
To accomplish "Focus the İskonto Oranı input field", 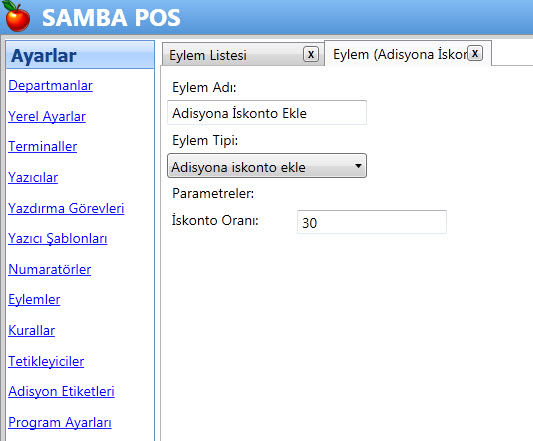I will (372, 222).
